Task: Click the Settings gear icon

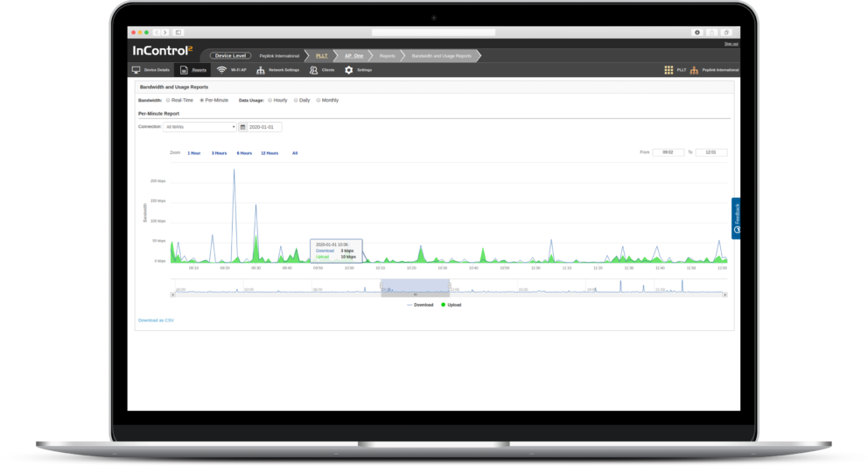Action: pos(349,70)
